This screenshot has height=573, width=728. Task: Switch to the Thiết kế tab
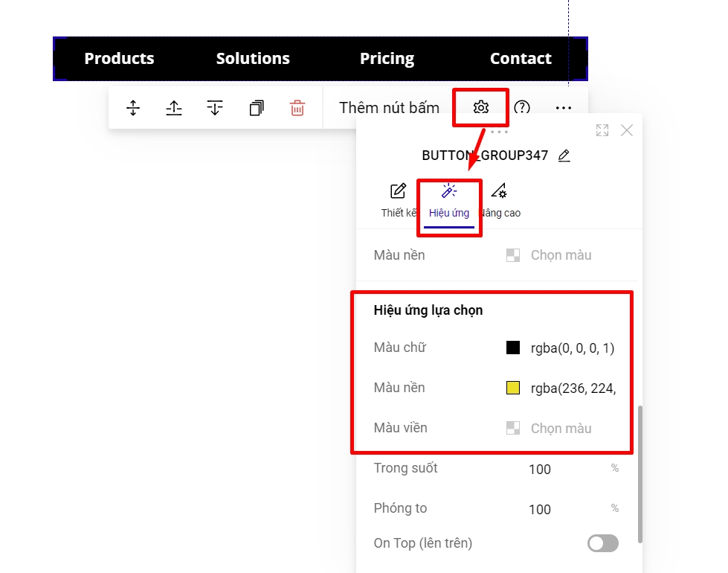click(x=399, y=200)
